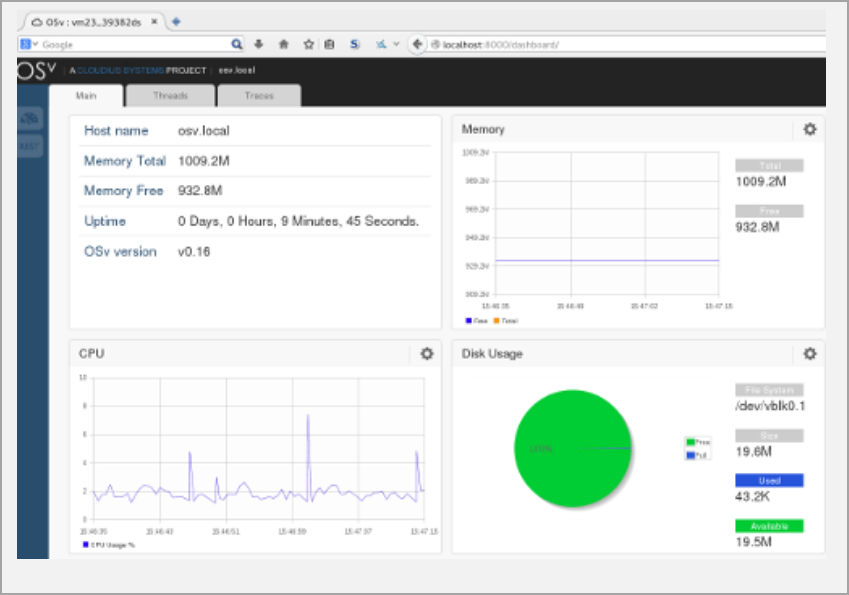Switch to the Threads tab

[170, 96]
